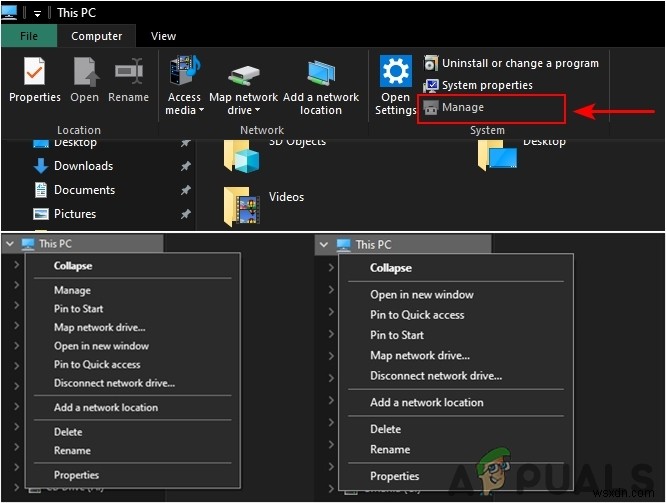
Task: Toggle the pin beside Documents
Action: pyautogui.click(x=186, y=190)
